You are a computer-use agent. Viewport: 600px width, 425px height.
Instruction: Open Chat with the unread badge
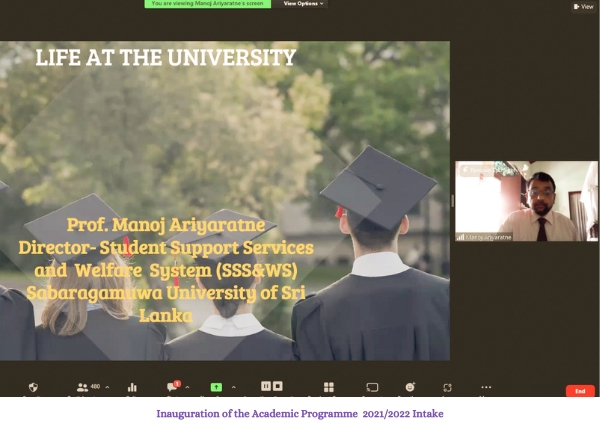[x=173, y=386]
